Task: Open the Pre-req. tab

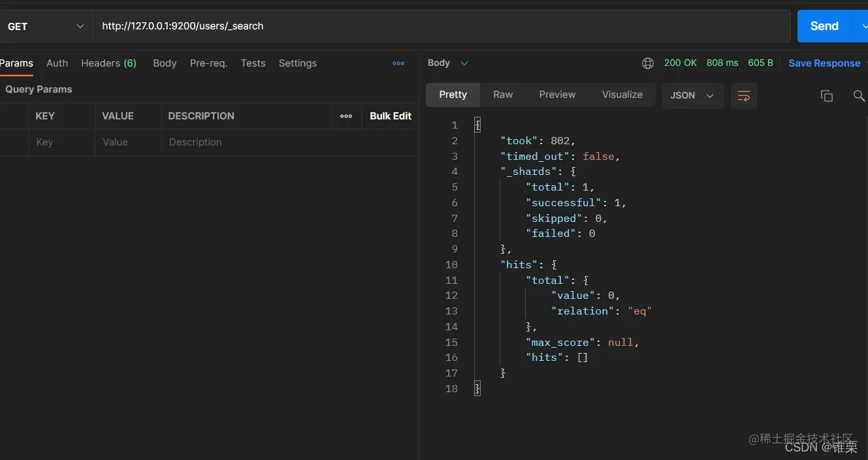Action: pos(208,63)
